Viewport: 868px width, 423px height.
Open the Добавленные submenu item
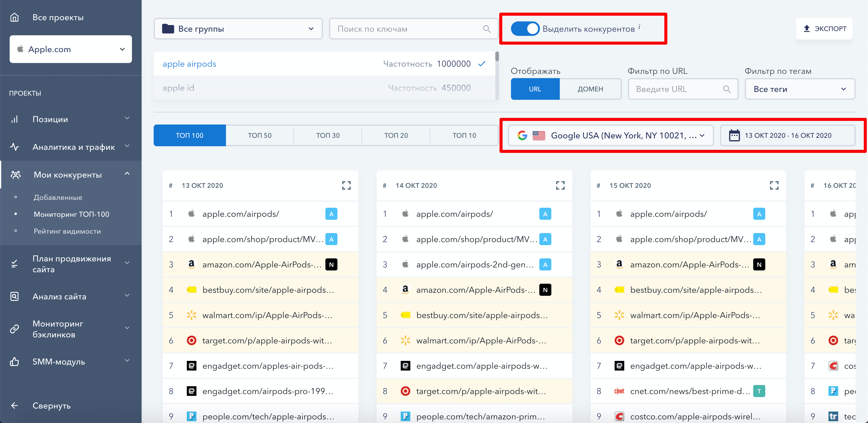point(58,197)
